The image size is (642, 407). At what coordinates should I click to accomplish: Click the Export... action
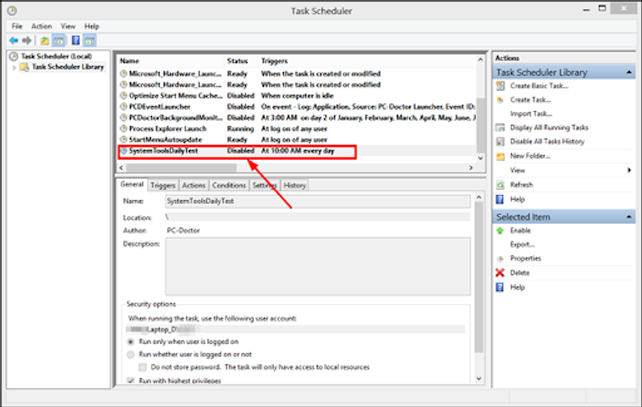(x=522, y=245)
